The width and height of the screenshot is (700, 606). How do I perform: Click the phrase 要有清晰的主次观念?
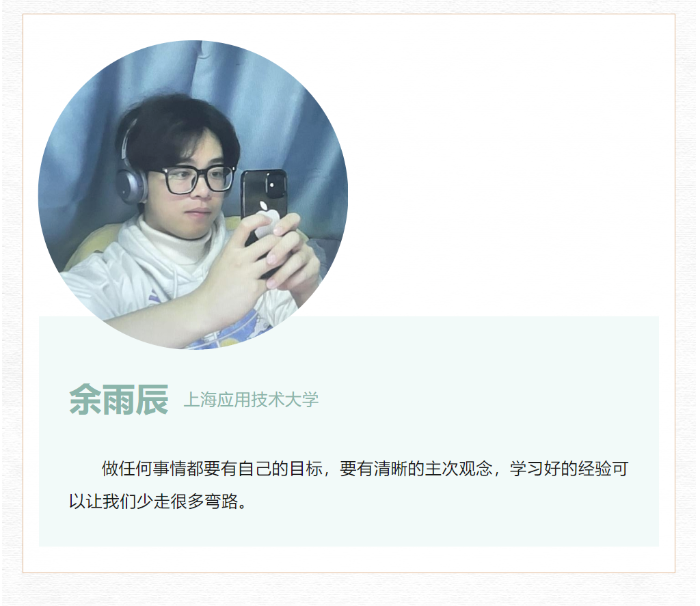pos(416,469)
